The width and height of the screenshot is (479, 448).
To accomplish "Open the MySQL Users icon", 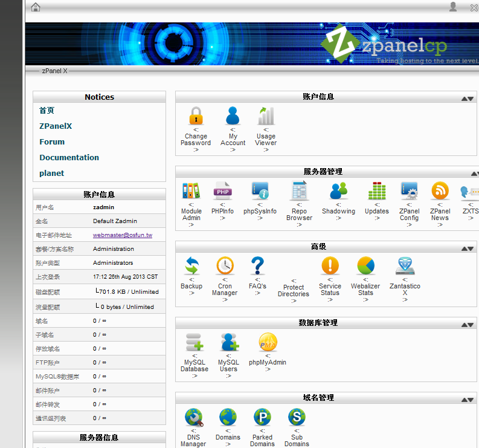I will (x=229, y=342).
